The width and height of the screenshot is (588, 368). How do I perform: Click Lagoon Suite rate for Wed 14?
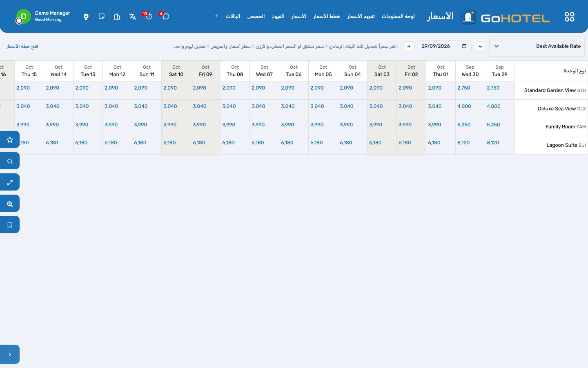52,143
